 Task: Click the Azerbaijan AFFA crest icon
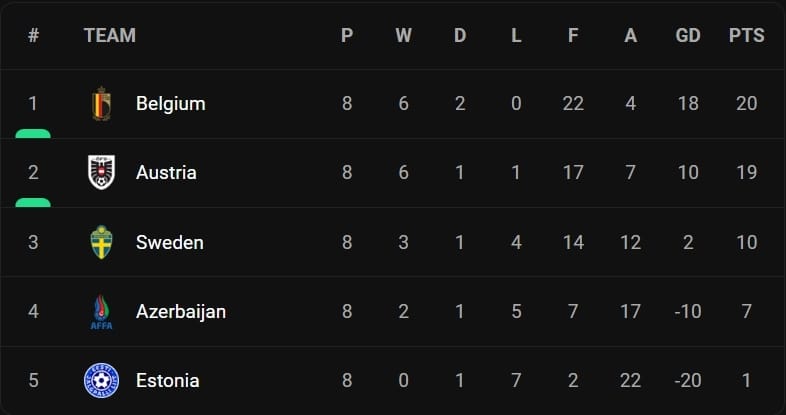click(x=101, y=311)
